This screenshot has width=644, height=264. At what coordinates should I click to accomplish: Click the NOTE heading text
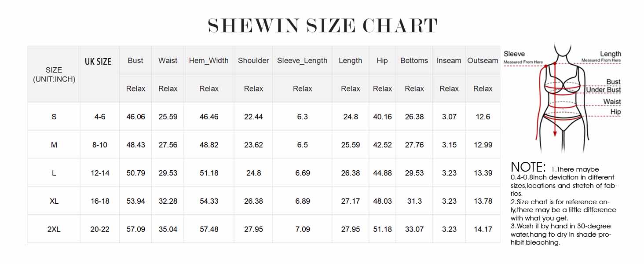[x=528, y=168]
